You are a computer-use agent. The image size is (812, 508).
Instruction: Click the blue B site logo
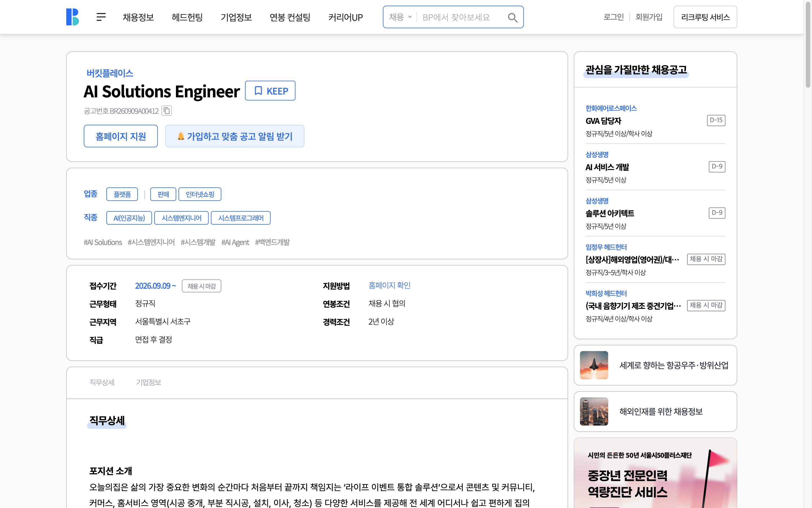[x=72, y=17]
